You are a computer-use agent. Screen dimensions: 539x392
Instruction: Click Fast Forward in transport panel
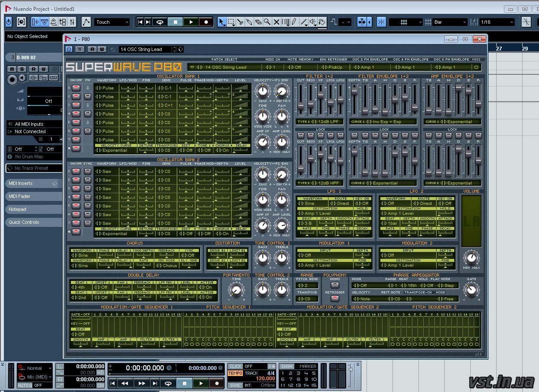[x=141, y=383]
